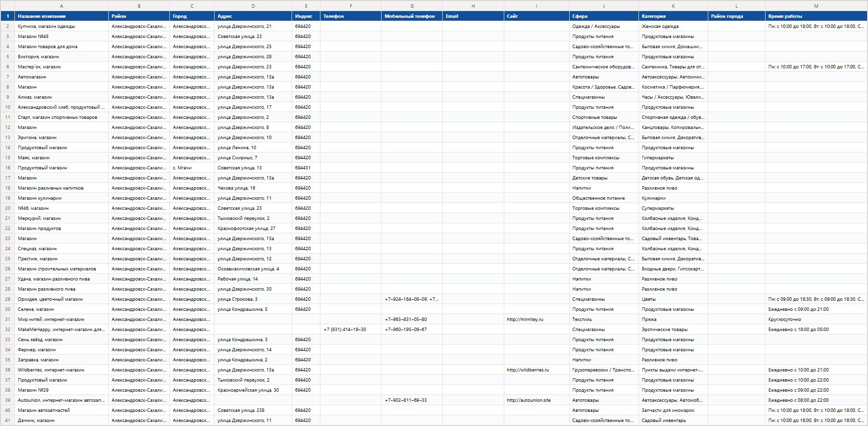Click the 'Маяк, магазин' cell
This screenshot has height=434, width=868.
tap(62, 158)
